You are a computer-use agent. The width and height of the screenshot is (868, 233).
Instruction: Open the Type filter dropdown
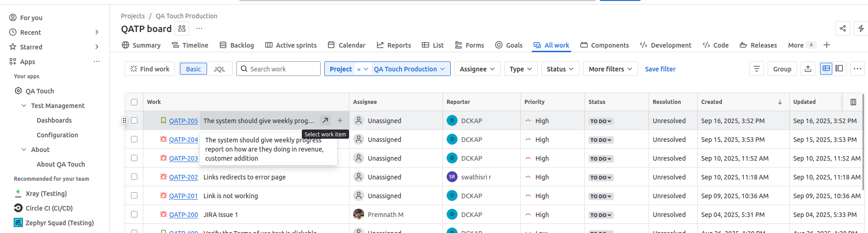pyautogui.click(x=521, y=69)
